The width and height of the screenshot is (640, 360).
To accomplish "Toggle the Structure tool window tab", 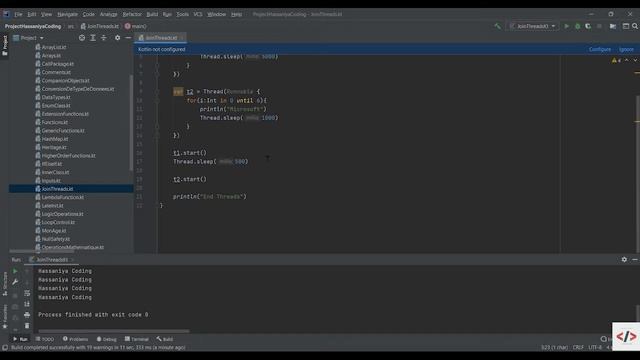I will pyautogui.click(x=5, y=284).
